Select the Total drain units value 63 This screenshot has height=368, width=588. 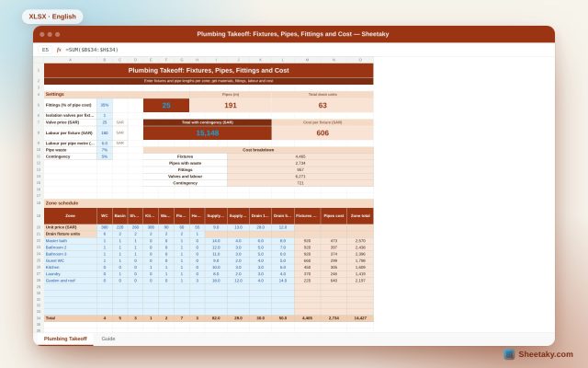click(322, 105)
